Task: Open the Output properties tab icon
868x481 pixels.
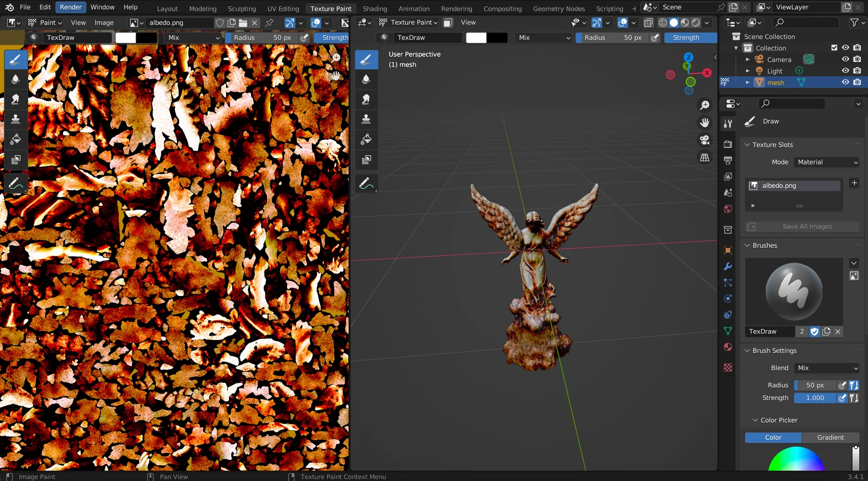Action: tap(728, 161)
